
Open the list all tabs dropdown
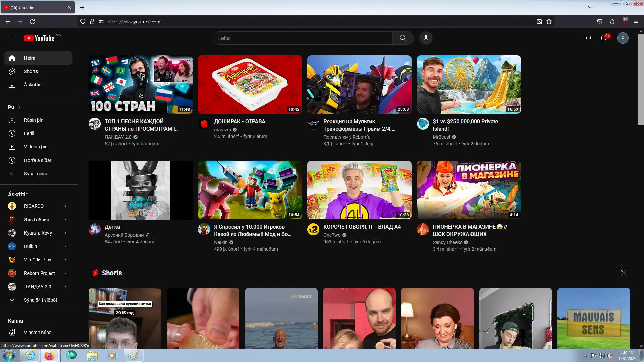590,7
